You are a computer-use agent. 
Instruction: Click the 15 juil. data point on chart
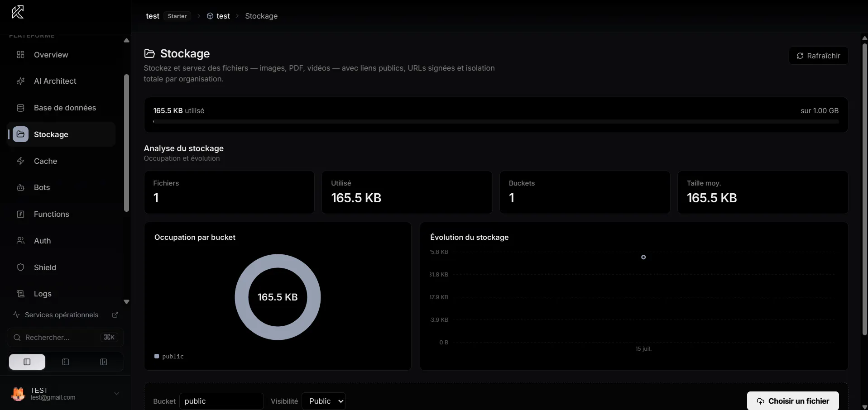(x=643, y=257)
